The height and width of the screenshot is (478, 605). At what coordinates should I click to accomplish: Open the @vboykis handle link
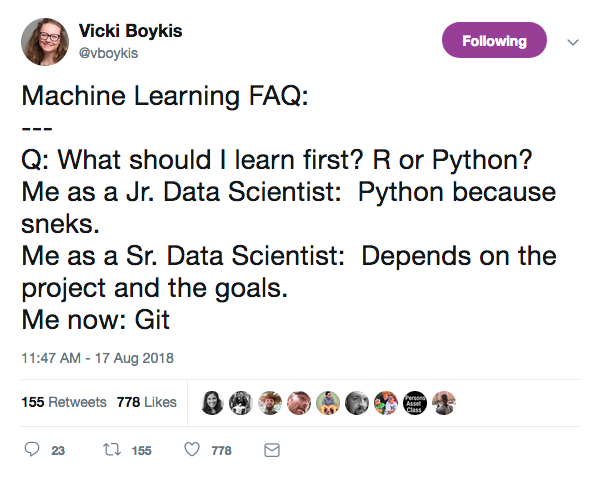[x=108, y=53]
